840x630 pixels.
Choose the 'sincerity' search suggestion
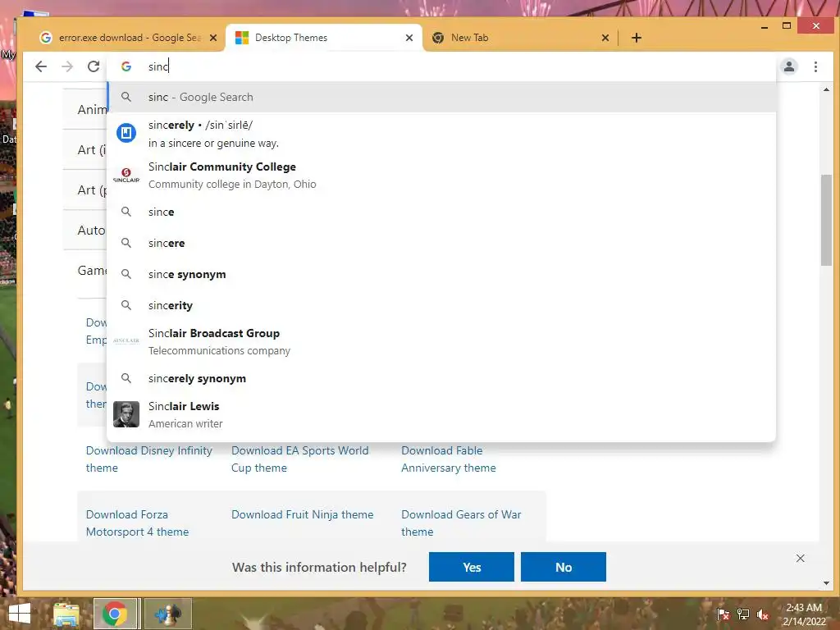[x=441, y=305]
